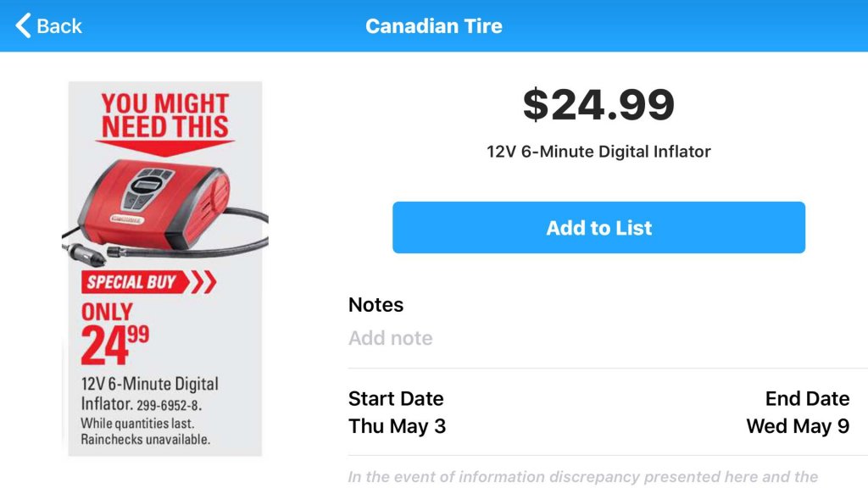Tap product code 299-6952-8 in flyer
This screenshot has width=868, height=488.
click(169, 406)
